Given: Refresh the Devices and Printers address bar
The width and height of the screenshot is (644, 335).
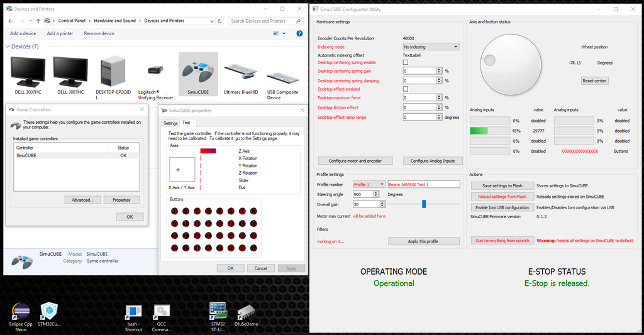Looking at the screenshot, I should pyautogui.click(x=219, y=21).
